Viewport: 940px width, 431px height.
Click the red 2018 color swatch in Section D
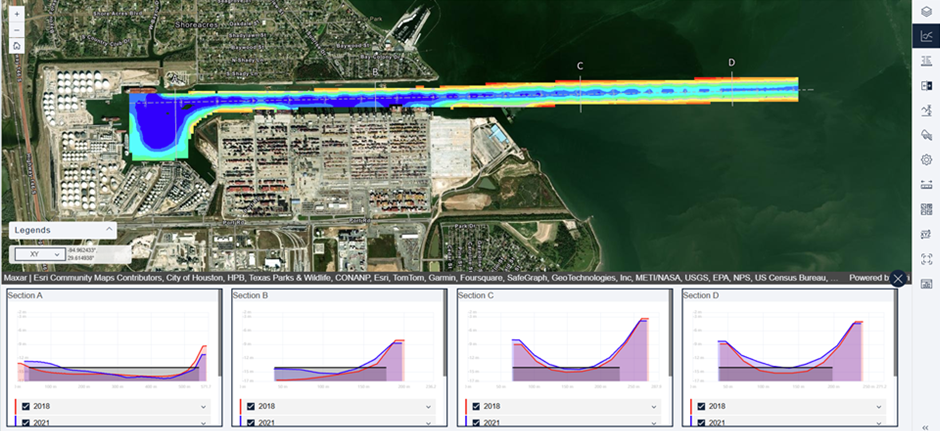(691, 407)
